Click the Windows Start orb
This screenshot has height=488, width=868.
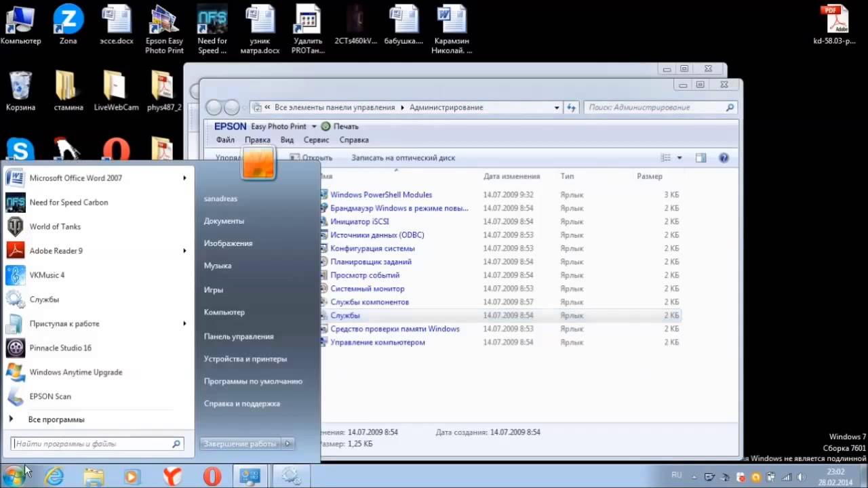[x=14, y=476]
